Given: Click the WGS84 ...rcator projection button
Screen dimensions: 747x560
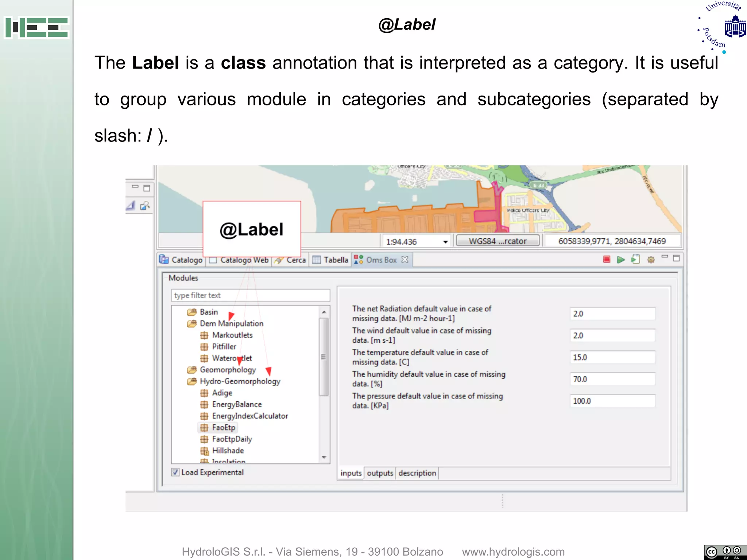Looking at the screenshot, I should (x=498, y=241).
